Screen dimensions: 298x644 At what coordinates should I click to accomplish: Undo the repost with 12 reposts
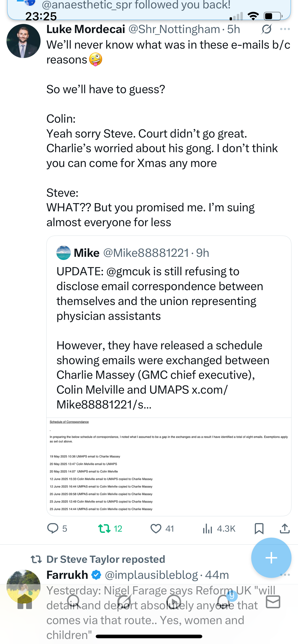pos(104,529)
